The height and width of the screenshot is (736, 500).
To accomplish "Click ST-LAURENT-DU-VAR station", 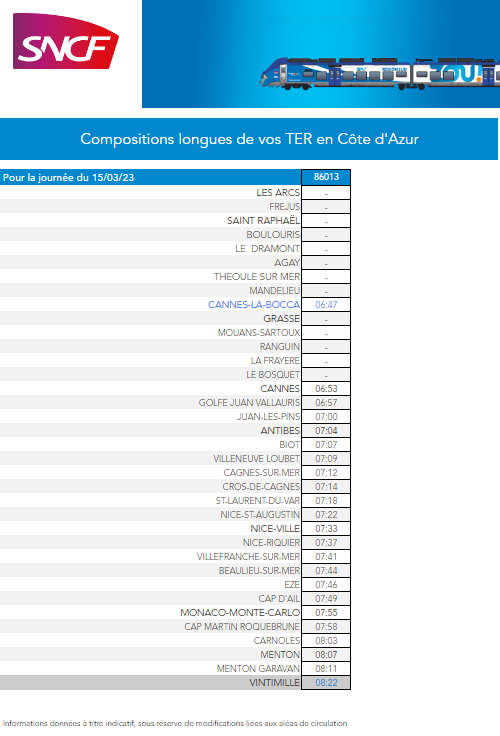I will (257, 500).
